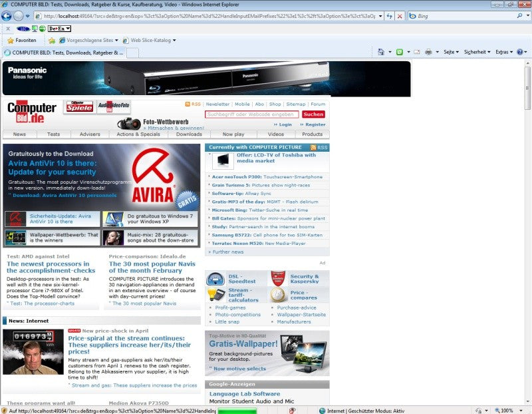The width and height of the screenshot is (532, 414).
Task: Open the De→En language direction dropdown
Action: 59,29
